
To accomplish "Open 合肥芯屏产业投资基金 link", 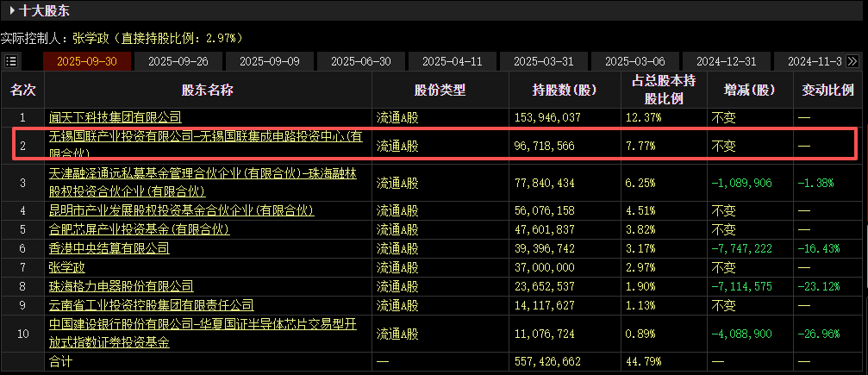I will pyautogui.click(x=139, y=229).
